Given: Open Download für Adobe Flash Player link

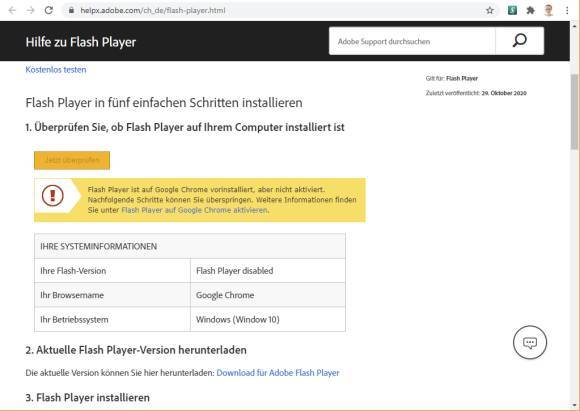Looking at the screenshot, I should [x=278, y=373].
